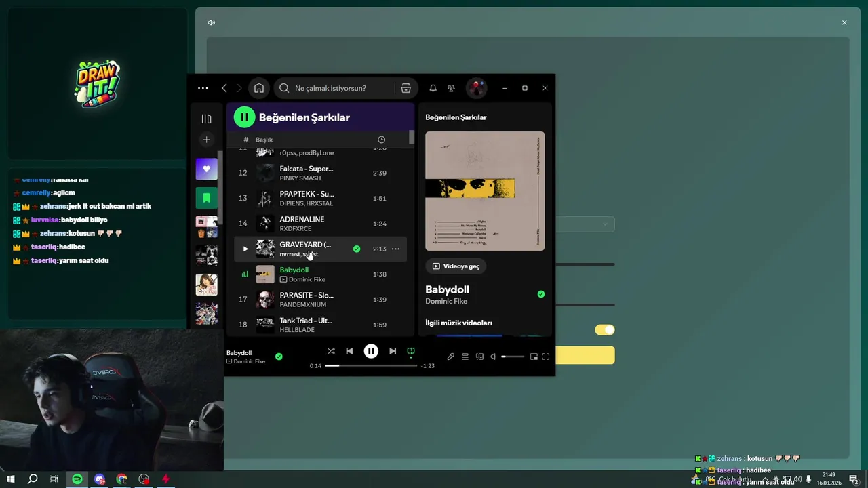This screenshot has width=868, height=488.
Task: Open Spotify notifications bell
Action: pyautogui.click(x=433, y=88)
